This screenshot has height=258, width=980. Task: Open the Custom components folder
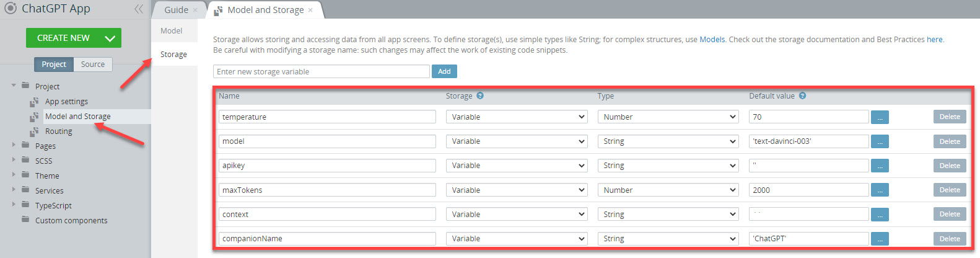(x=71, y=221)
